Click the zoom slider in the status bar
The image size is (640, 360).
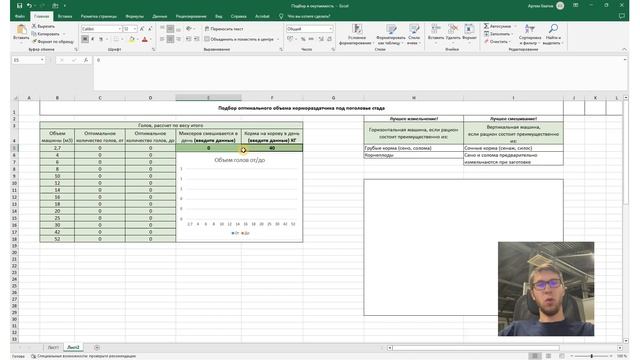(x=591, y=356)
